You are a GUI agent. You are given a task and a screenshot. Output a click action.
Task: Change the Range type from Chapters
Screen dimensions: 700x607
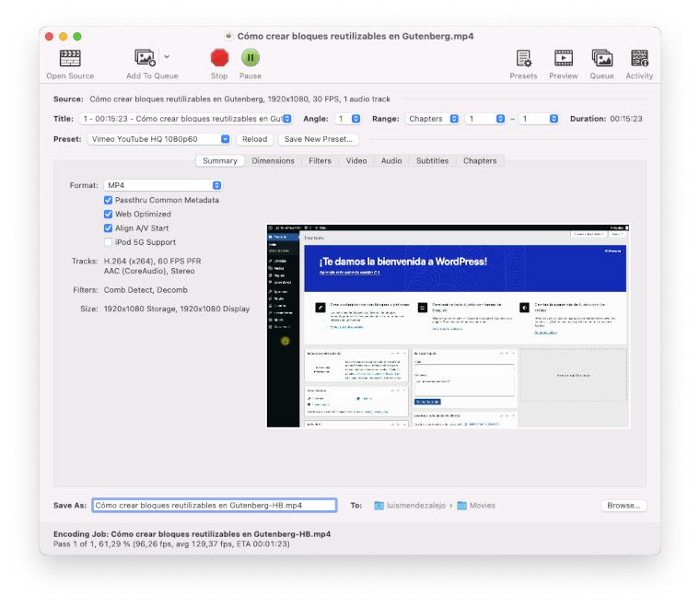[432, 119]
